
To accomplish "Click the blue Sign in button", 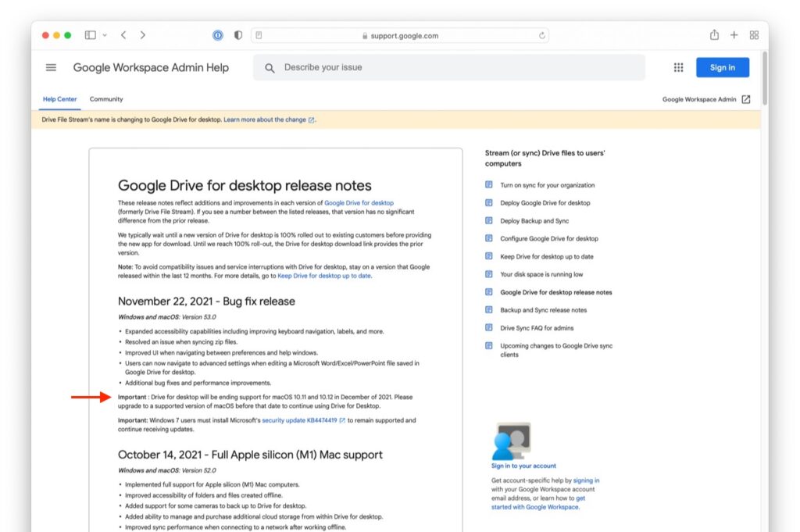I will pyautogui.click(x=722, y=67).
